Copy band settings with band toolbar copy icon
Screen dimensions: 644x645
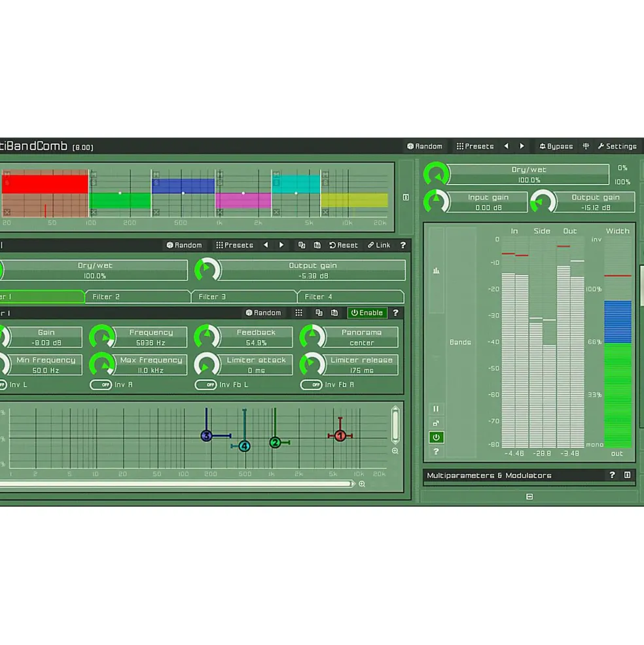tap(302, 245)
